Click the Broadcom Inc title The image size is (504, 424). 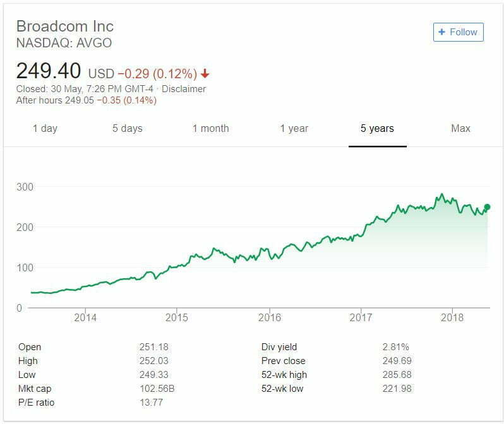tap(65, 26)
